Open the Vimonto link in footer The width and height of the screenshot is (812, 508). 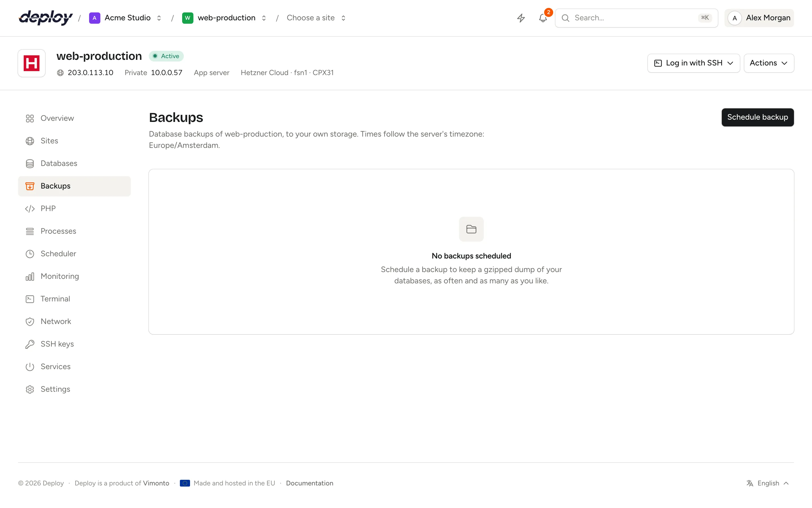(x=156, y=483)
